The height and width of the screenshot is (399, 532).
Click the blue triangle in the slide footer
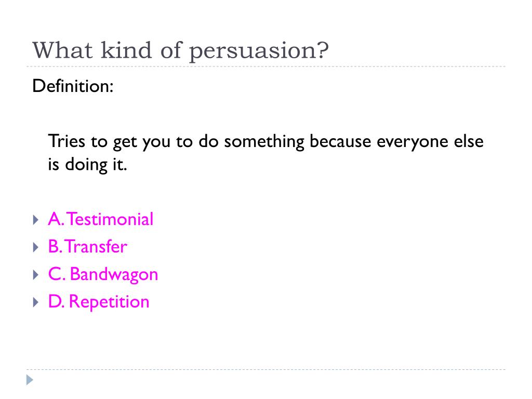click(x=30, y=380)
